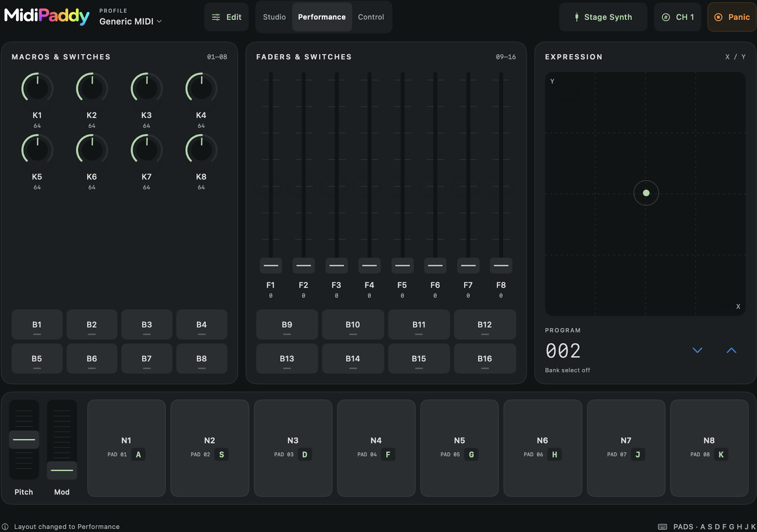Click the K2 knob
The height and width of the screenshot is (532, 757).
92,88
